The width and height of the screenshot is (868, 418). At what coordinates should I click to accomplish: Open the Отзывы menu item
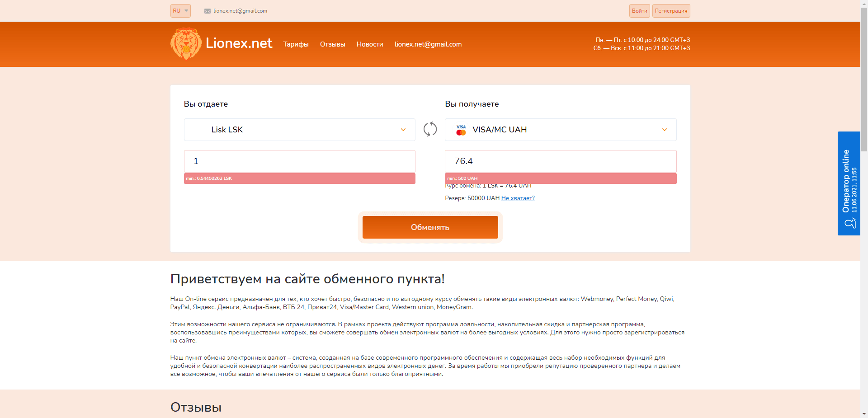click(x=332, y=44)
